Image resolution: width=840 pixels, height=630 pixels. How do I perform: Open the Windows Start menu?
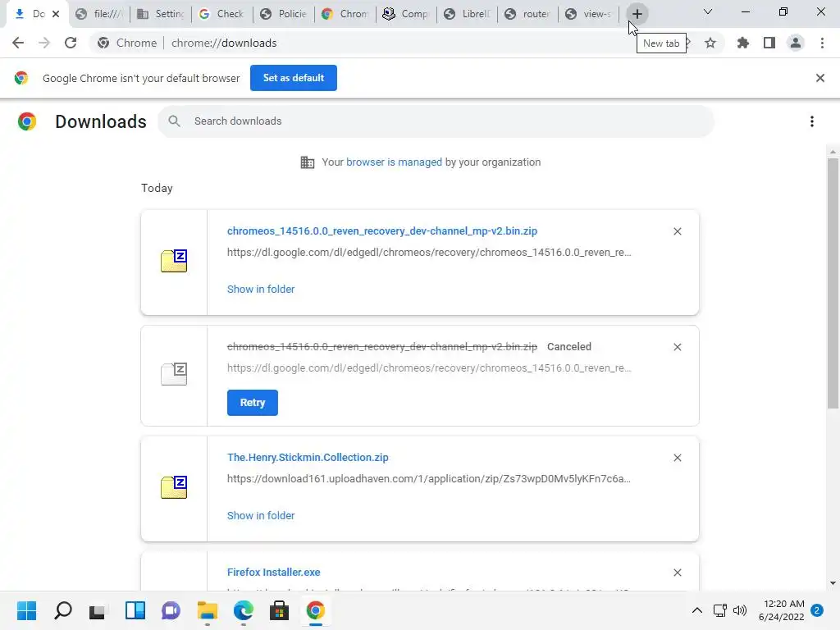(26, 610)
